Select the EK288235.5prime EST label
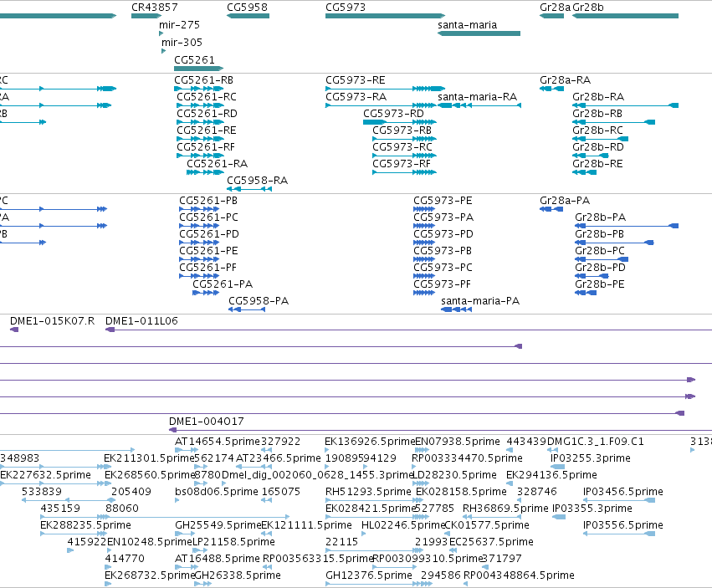Screen dimensions: 712x588 pos(86,525)
